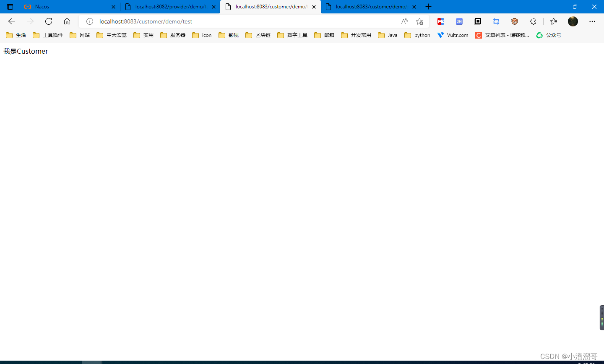Screen dimensions: 604x364
Task: Open the 实用 bookmarks folder
Action: (143, 35)
